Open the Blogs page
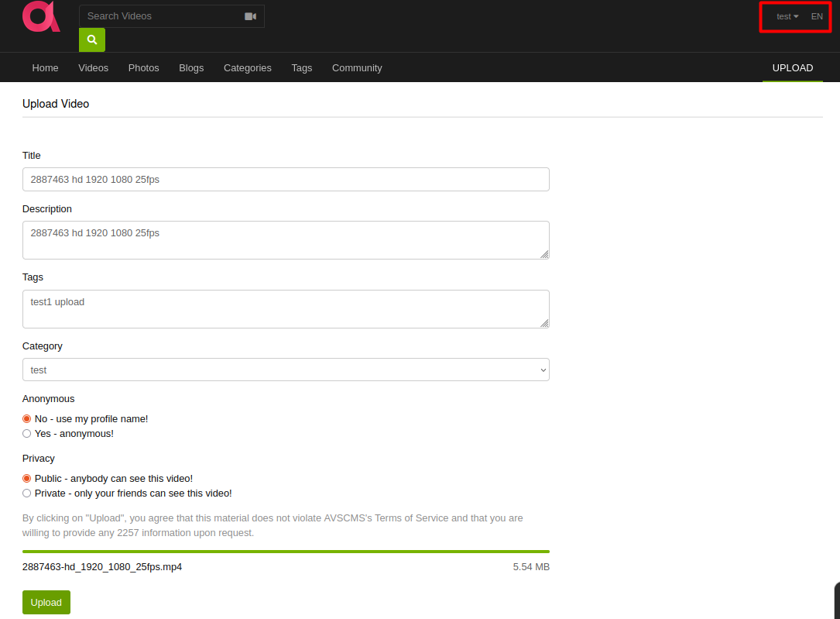840x619 pixels. click(191, 67)
